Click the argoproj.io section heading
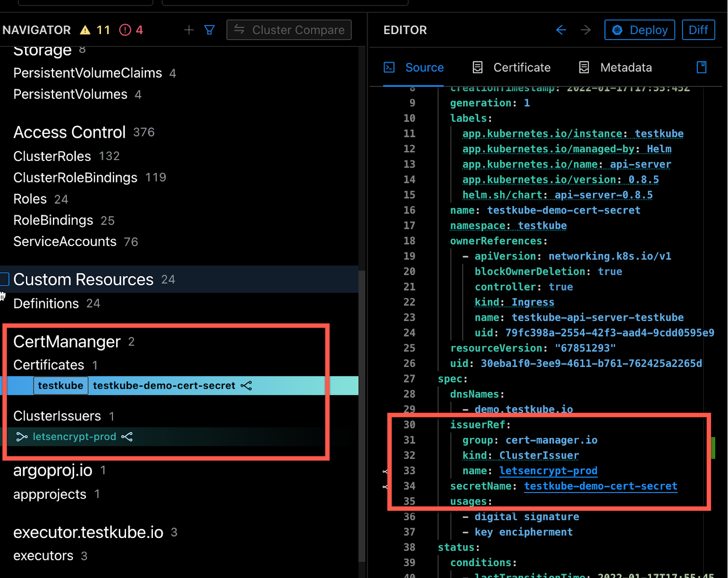Viewport: 728px width, 578px height. click(x=53, y=470)
